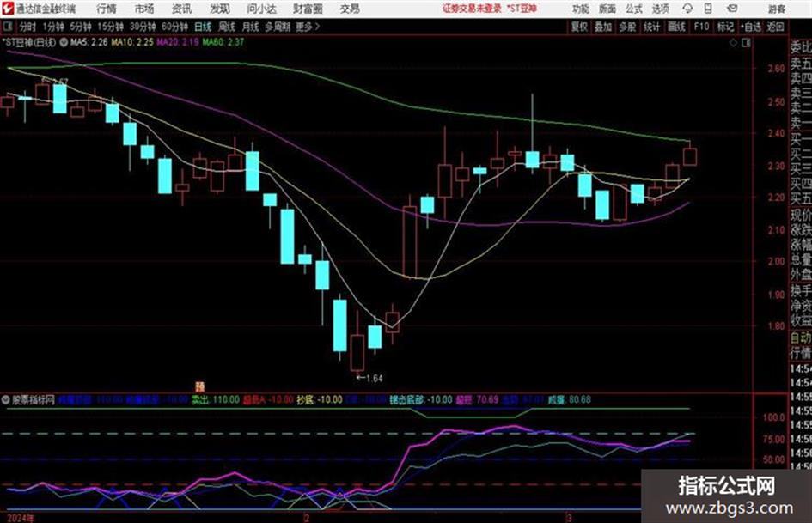
Task: Switch to the 60分钟 period tab
Action: click(x=174, y=27)
